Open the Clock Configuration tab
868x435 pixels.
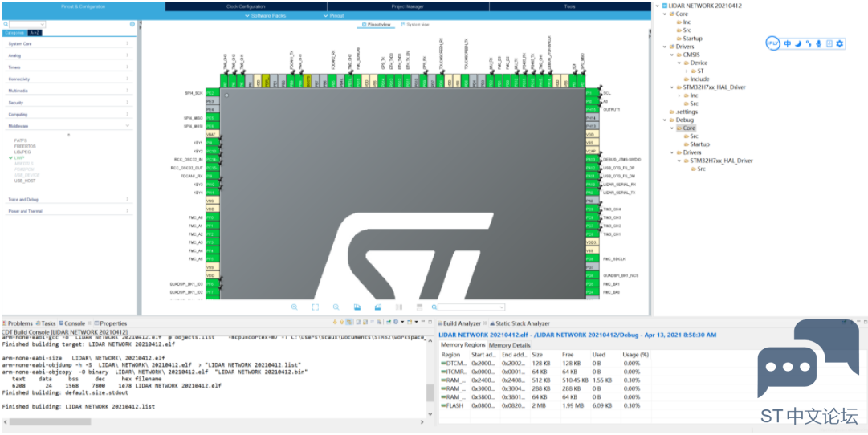[246, 6]
